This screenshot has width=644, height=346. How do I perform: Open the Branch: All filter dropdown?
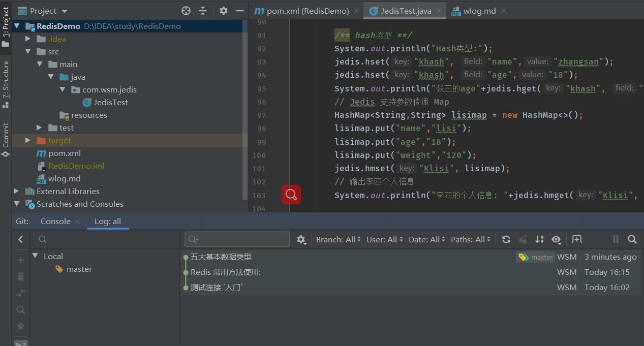point(339,239)
